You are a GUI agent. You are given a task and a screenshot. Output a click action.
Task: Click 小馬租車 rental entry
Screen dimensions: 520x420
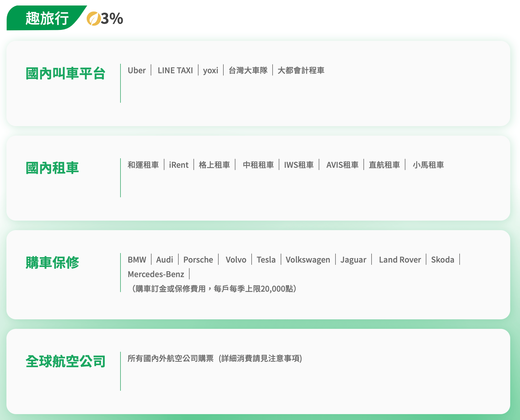[x=428, y=165]
